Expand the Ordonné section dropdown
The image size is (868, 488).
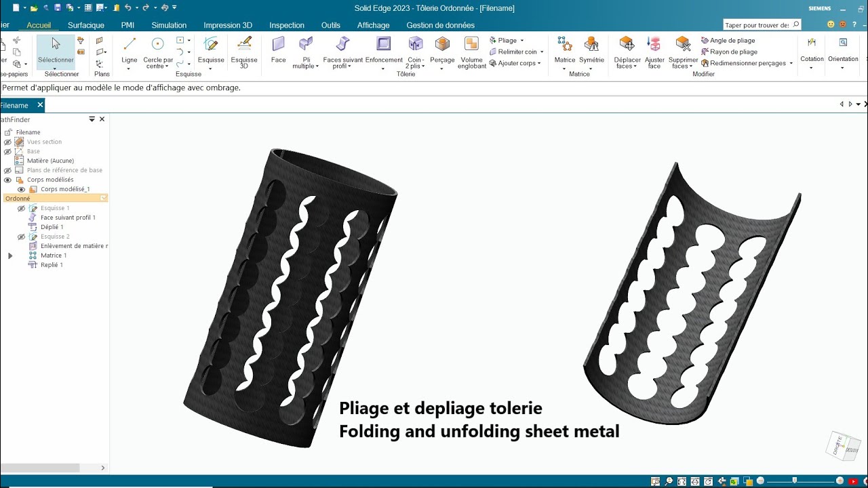point(103,198)
